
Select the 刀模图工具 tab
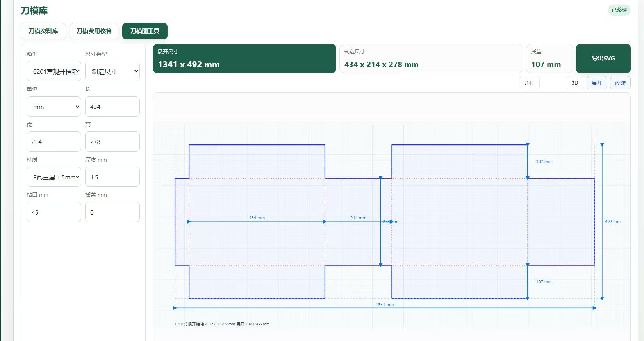click(145, 31)
